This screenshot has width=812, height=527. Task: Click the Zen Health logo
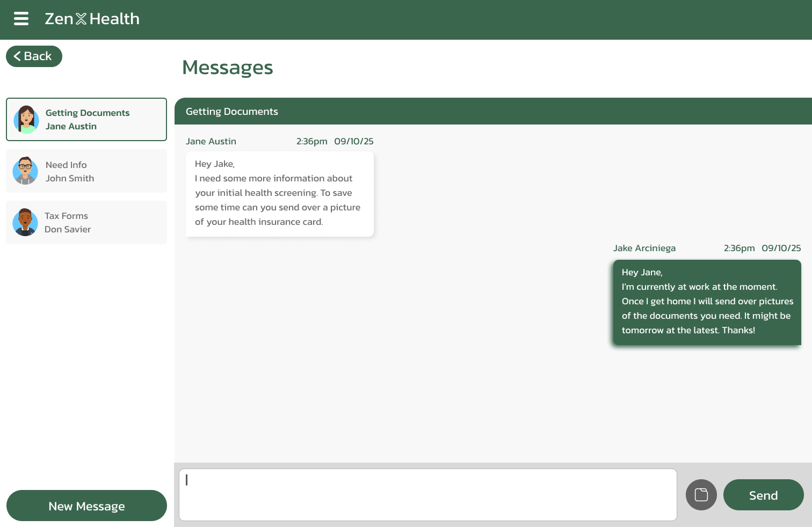(92, 18)
